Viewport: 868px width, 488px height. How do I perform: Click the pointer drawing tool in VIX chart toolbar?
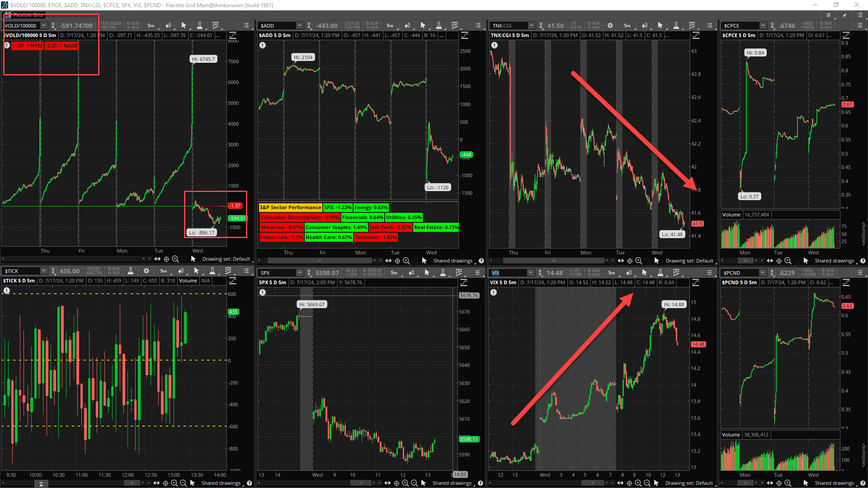(644, 273)
